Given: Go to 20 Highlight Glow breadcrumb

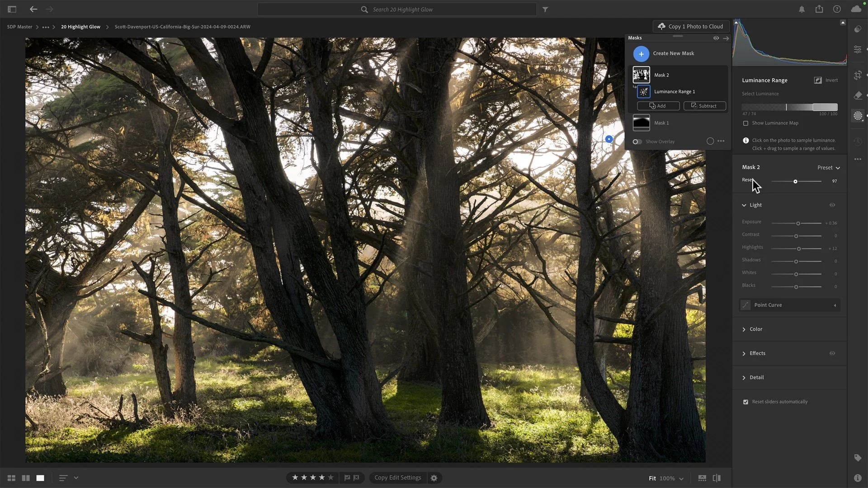Looking at the screenshot, I should click(80, 27).
